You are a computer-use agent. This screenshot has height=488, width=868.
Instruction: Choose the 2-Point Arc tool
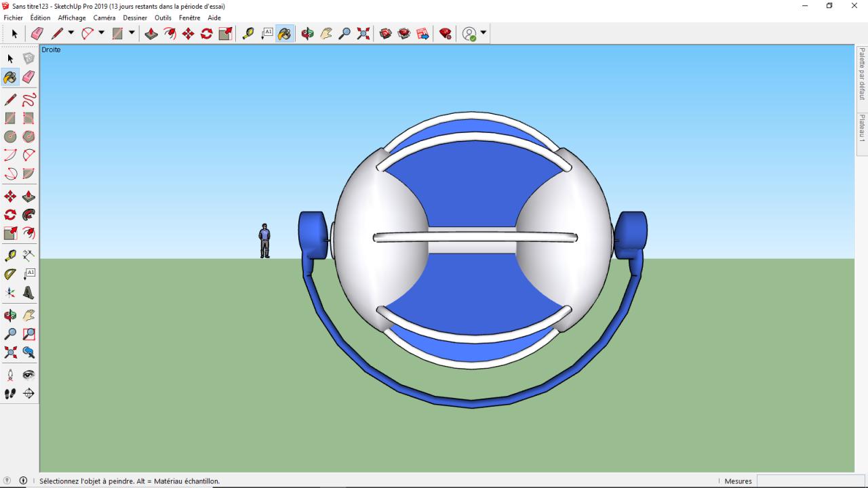coord(28,155)
